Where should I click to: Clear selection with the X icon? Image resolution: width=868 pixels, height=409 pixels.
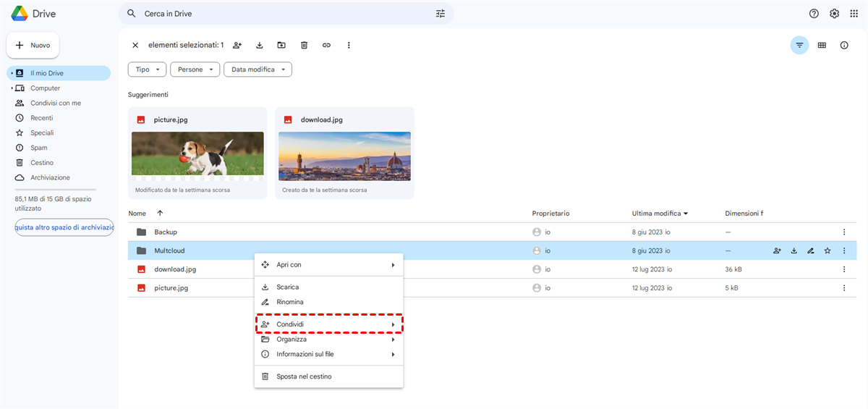(135, 45)
